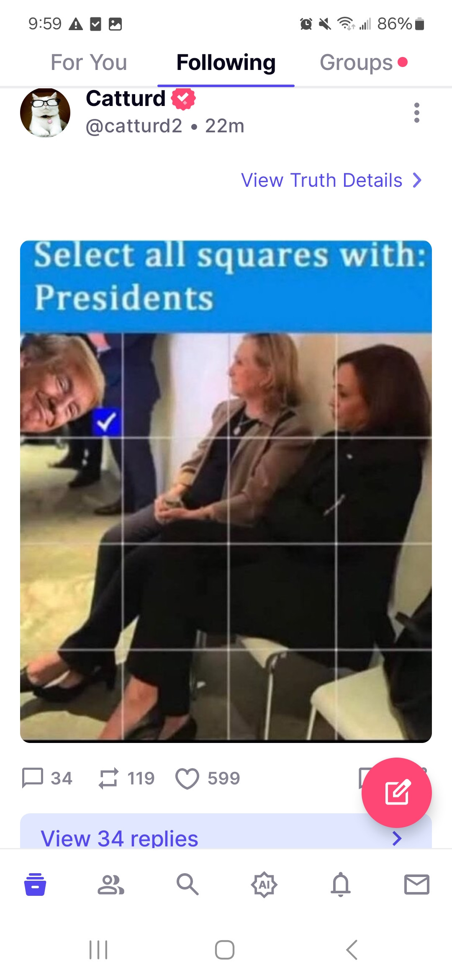Switch to the Groups tab
Viewport: 452px width, 980px height.
tap(356, 63)
